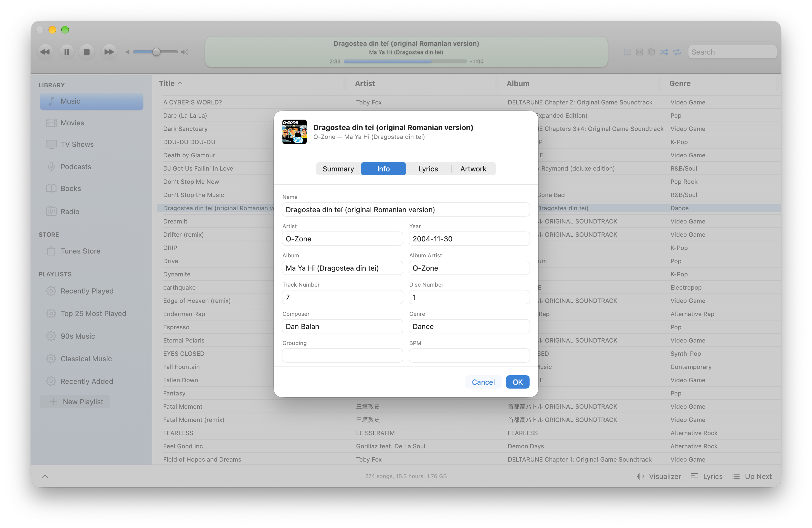
Task: Click the Composer field with Dan Balan
Action: click(342, 326)
